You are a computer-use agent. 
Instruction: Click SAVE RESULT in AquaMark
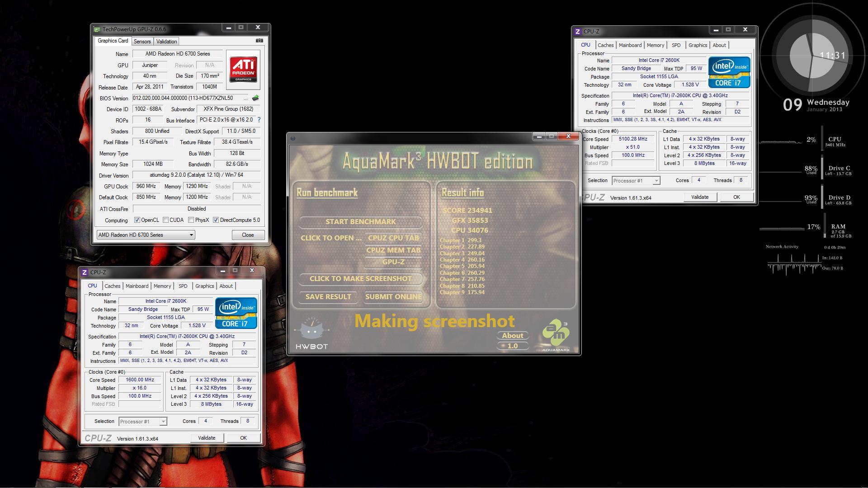[x=328, y=297]
